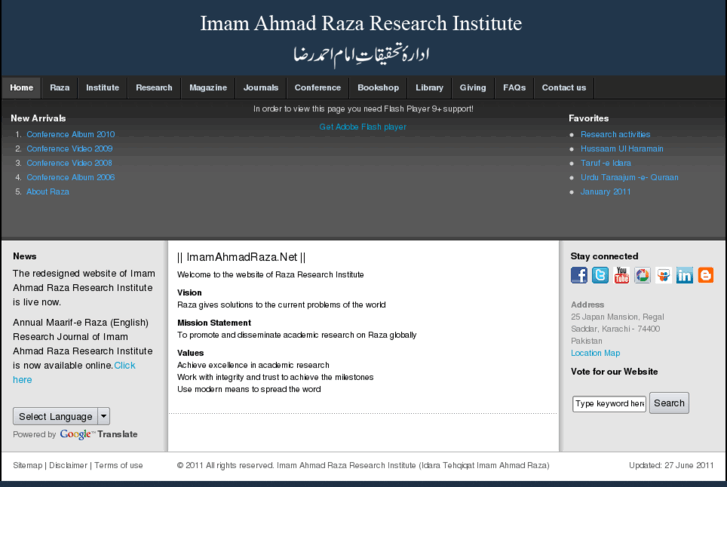Viewport: 727px width, 545px height.
Task: Click the Google Translate logo
Action: tap(98, 434)
